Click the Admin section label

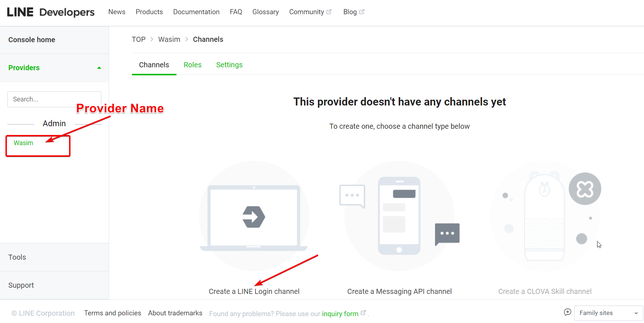[x=54, y=123]
